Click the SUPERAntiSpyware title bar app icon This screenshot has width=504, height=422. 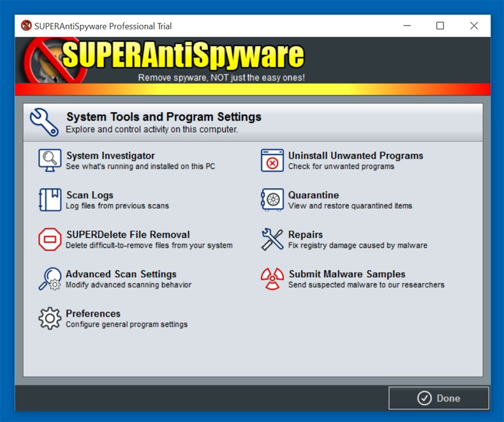coord(26,26)
